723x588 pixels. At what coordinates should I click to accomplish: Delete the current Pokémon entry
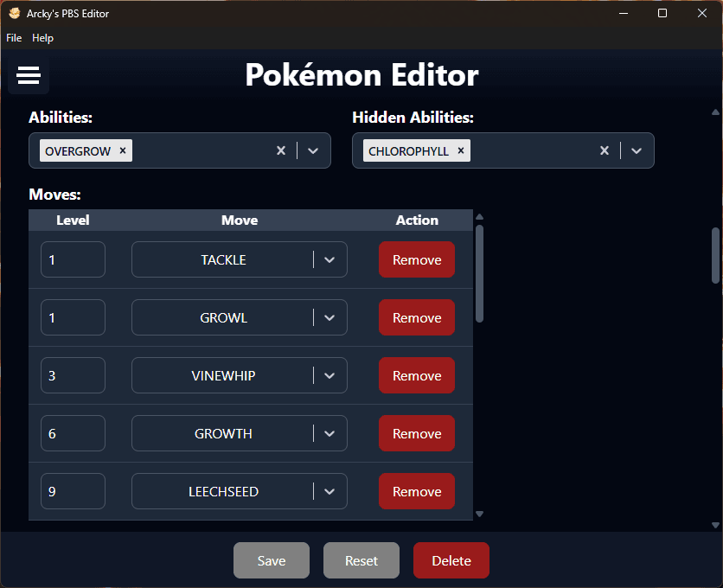[x=451, y=560]
